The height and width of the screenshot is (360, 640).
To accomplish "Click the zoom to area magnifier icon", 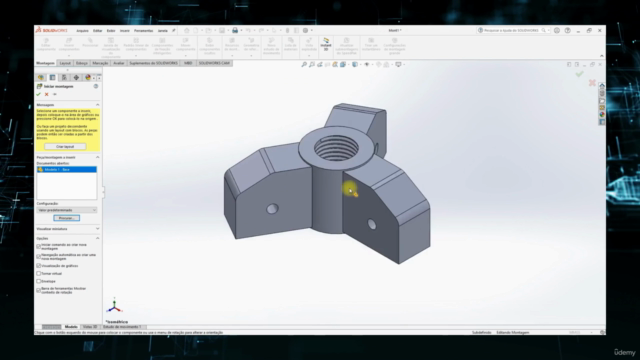I will pyautogui.click(x=312, y=64).
